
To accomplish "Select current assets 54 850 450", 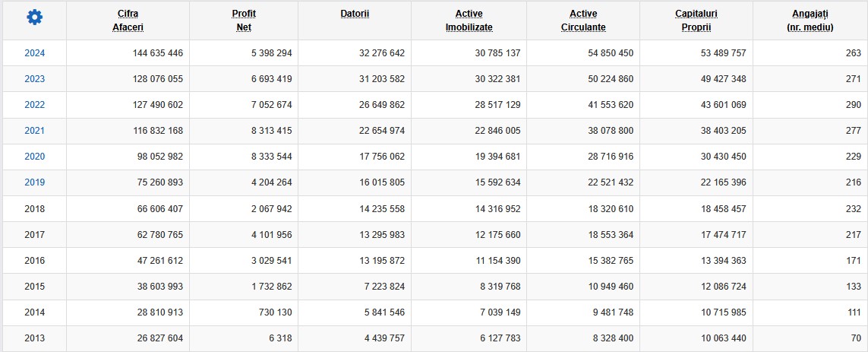I will (611, 53).
